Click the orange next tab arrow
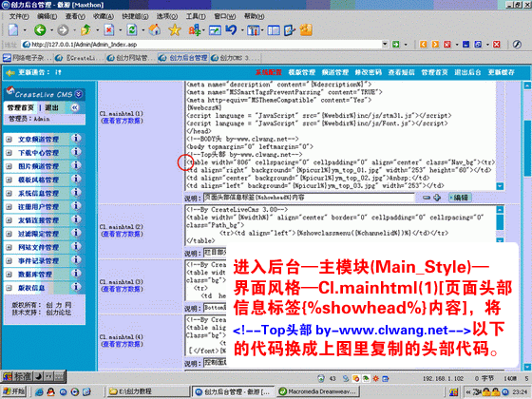532x399 pixels. tap(435, 45)
